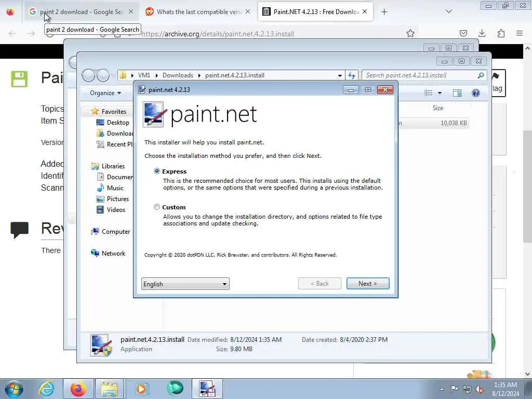Select Recent Places in the navigation pane
The image size is (532, 399).
pos(115,144)
